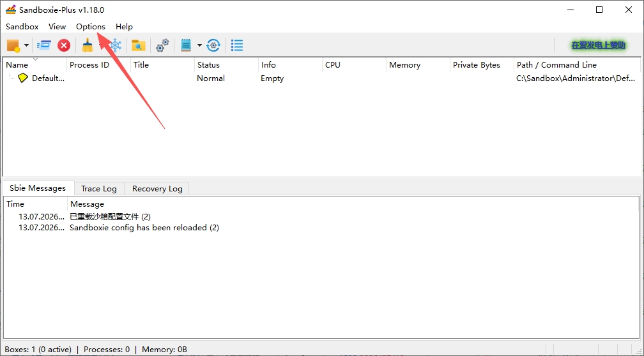Click the Sandboxie-Plus title bar app icon
This screenshot has height=356, width=644.
tap(11, 10)
